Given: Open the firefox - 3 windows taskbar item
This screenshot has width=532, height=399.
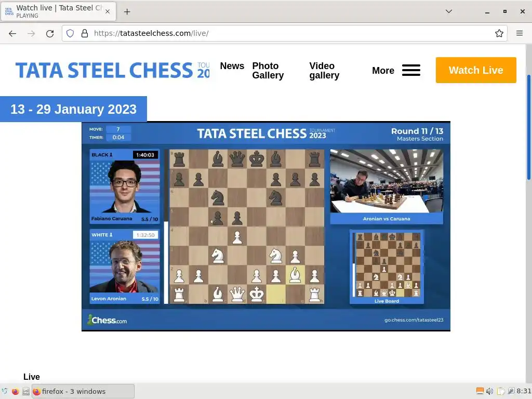Looking at the screenshot, I should [83, 391].
